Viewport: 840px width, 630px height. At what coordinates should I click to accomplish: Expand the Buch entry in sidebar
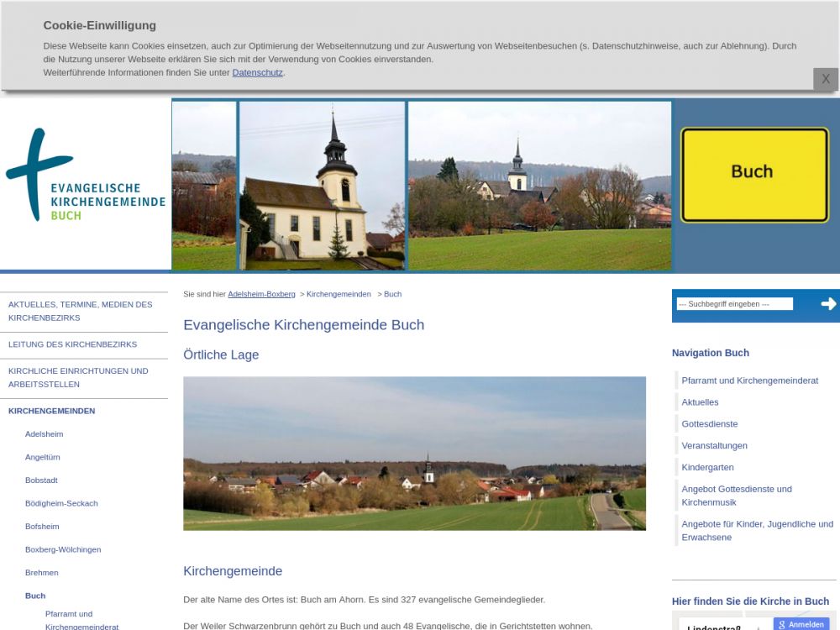point(35,596)
